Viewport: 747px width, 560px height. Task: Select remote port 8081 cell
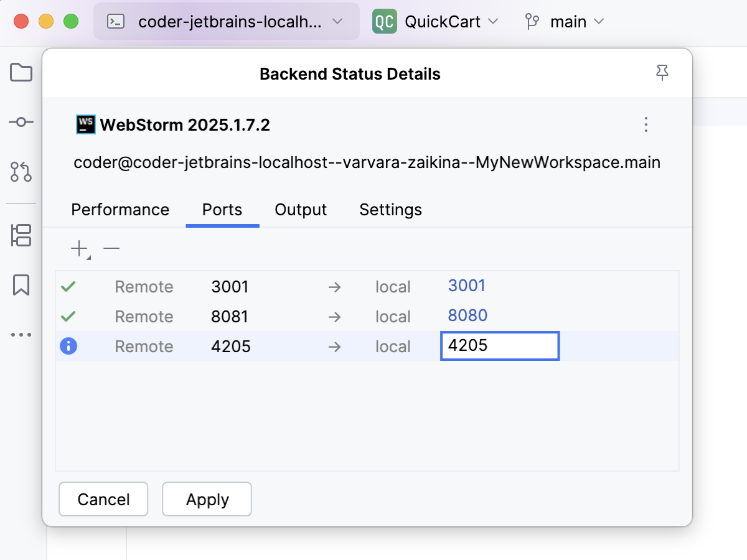pyautogui.click(x=230, y=317)
